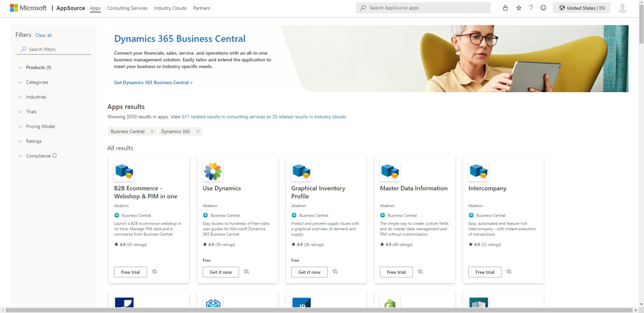
Task: Remove the Dynamics 365 filter chip
Action: 197,131
